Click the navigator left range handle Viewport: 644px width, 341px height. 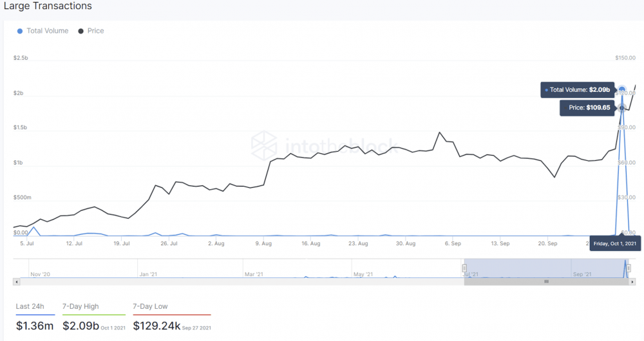pyautogui.click(x=464, y=268)
